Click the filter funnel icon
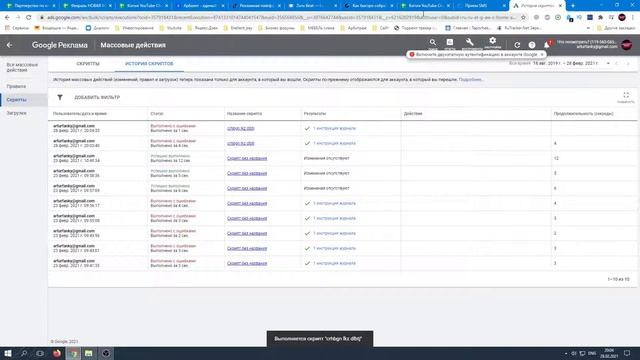This screenshot has height=360, width=640. (x=60, y=98)
